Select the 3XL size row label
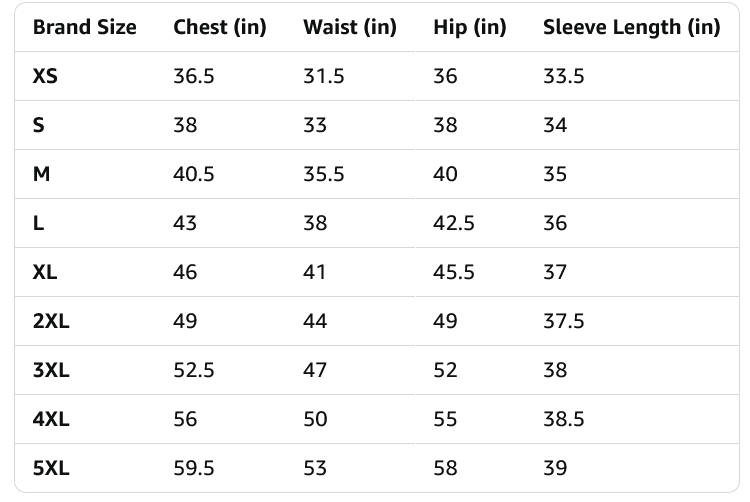The image size is (750, 502). click(x=51, y=370)
